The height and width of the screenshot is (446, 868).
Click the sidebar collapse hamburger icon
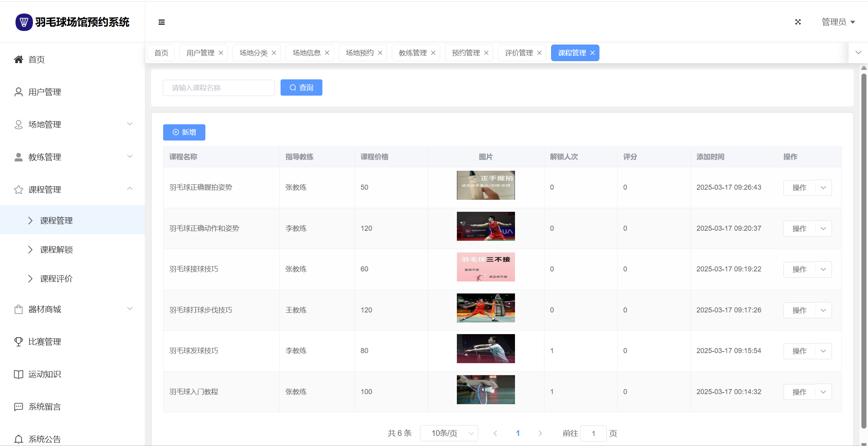coord(162,22)
